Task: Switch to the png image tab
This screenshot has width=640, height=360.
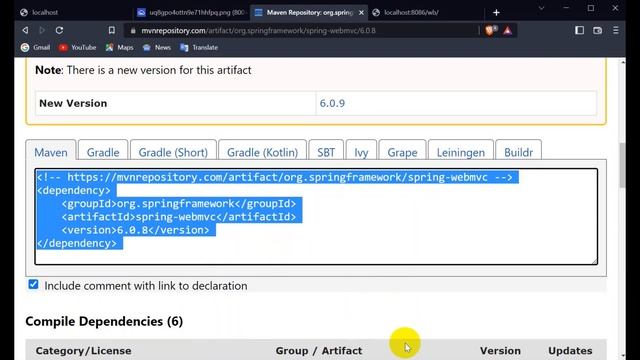Action: point(191,13)
